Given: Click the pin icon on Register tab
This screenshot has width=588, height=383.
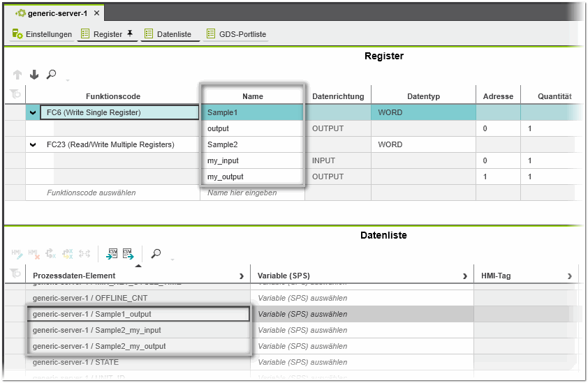Looking at the screenshot, I should pyautogui.click(x=130, y=33).
